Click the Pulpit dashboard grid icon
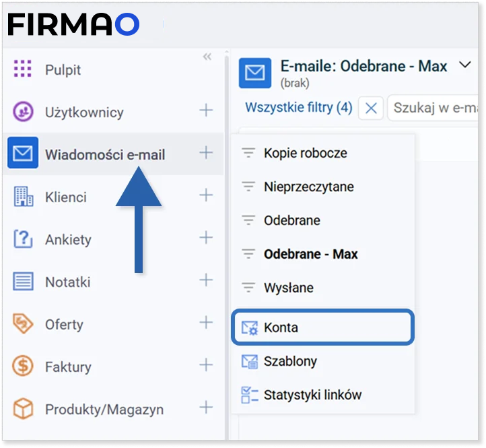 tap(23, 69)
